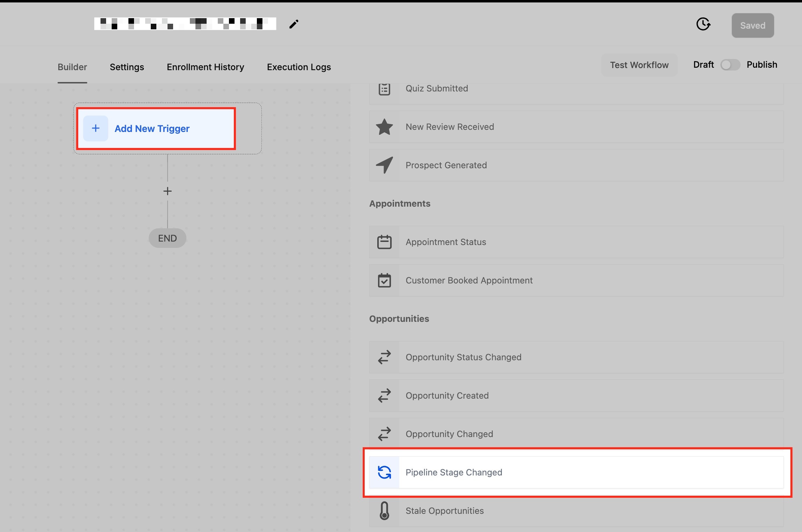The image size is (802, 532).
Task: Click the END node on canvas
Action: (168, 238)
